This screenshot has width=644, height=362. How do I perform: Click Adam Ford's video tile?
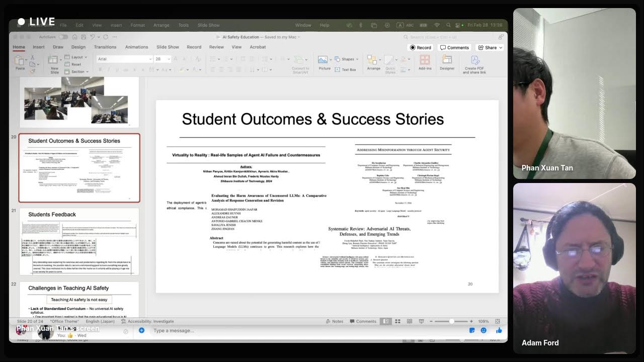click(574, 268)
